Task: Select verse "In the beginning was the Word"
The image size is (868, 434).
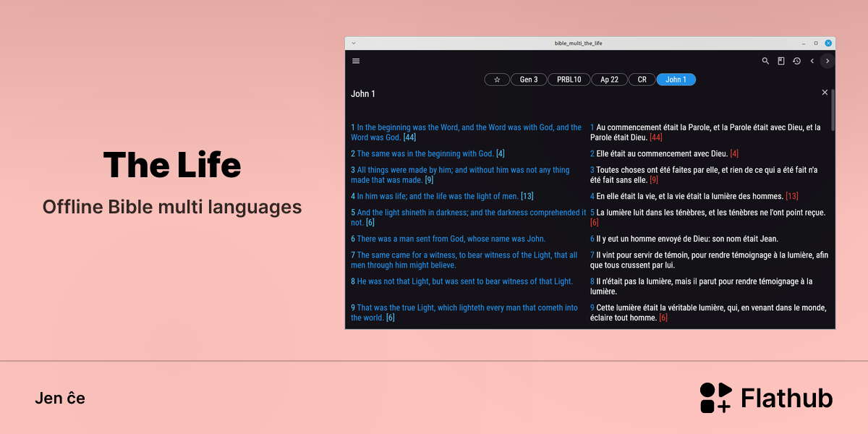Action: coord(467,132)
